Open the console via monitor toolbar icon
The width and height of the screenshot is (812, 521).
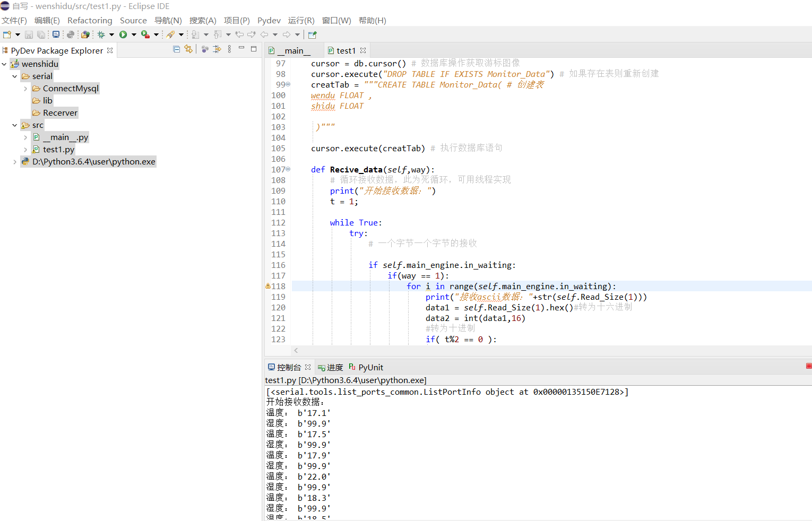pos(56,34)
